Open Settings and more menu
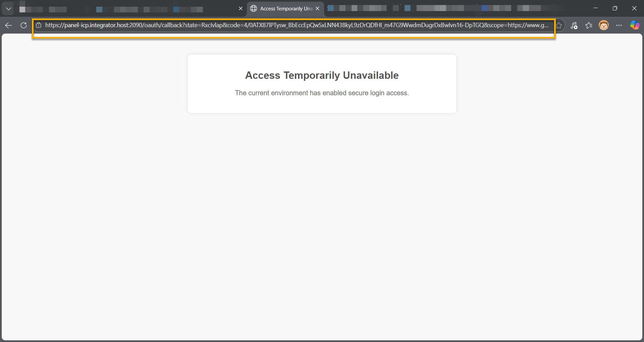The height and width of the screenshot is (342, 644). click(x=619, y=25)
